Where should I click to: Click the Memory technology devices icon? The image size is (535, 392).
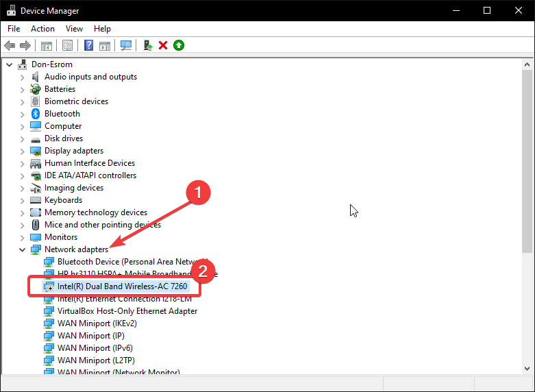coord(36,212)
